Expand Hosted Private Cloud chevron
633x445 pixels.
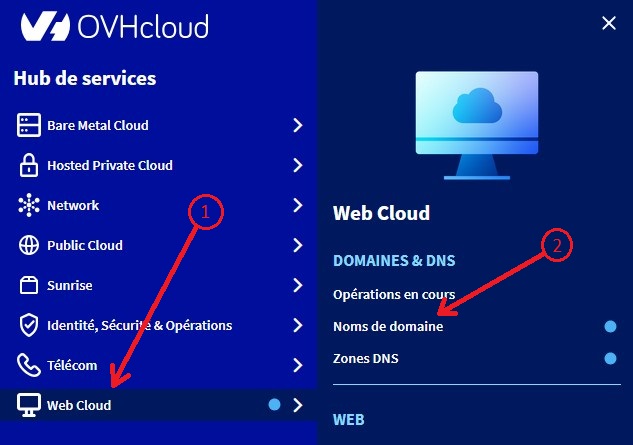tap(298, 165)
